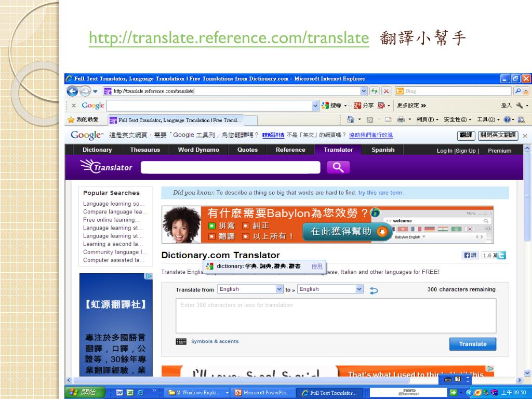Dismiss the Google translate notification bar

coord(525,136)
